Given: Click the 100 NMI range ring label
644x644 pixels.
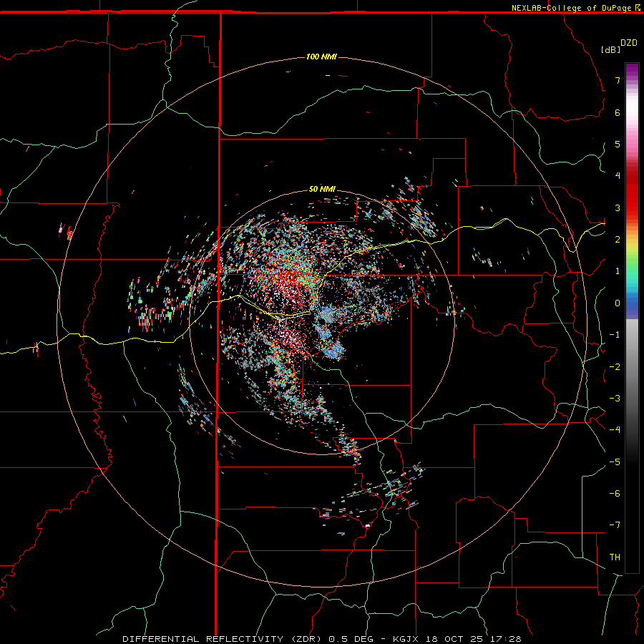Looking at the screenshot, I should click(x=321, y=57).
